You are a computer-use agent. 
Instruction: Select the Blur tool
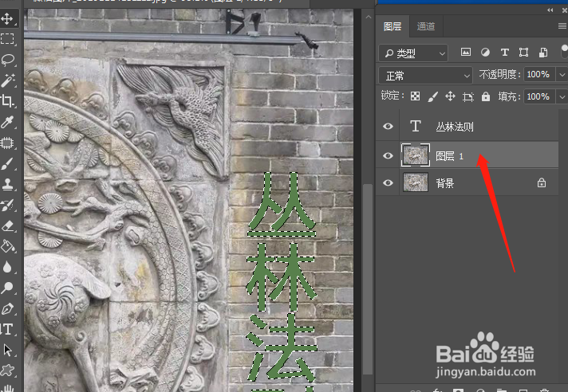pos(7,267)
